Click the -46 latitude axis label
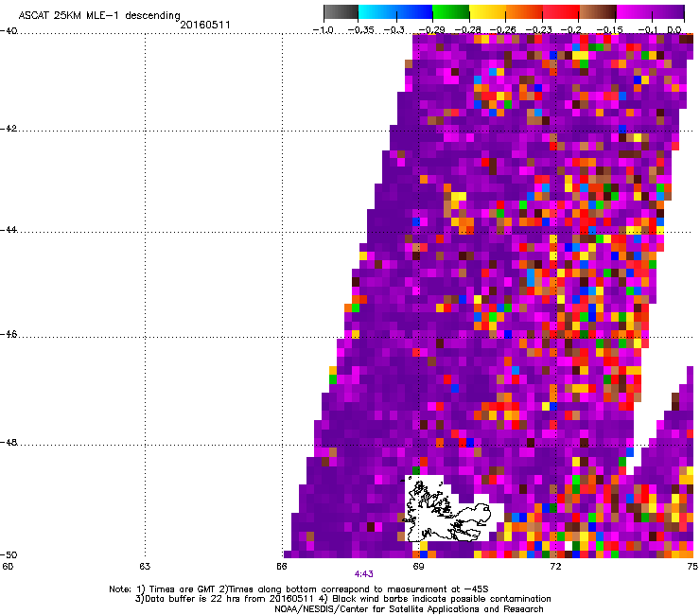The height and width of the screenshot is (615, 700). [x=9, y=335]
